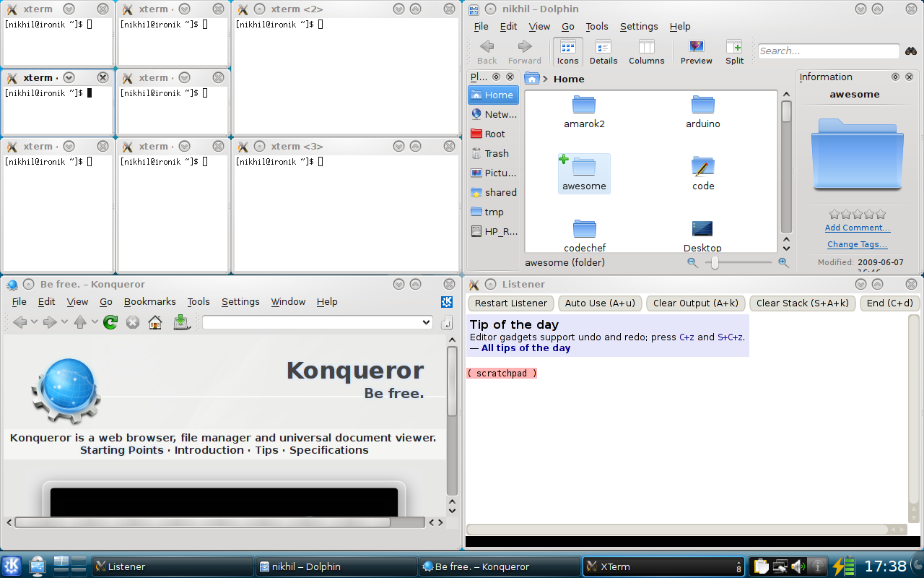924x578 pixels.
Task: Click Add Comment link in Information panel
Action: point(858,228)
